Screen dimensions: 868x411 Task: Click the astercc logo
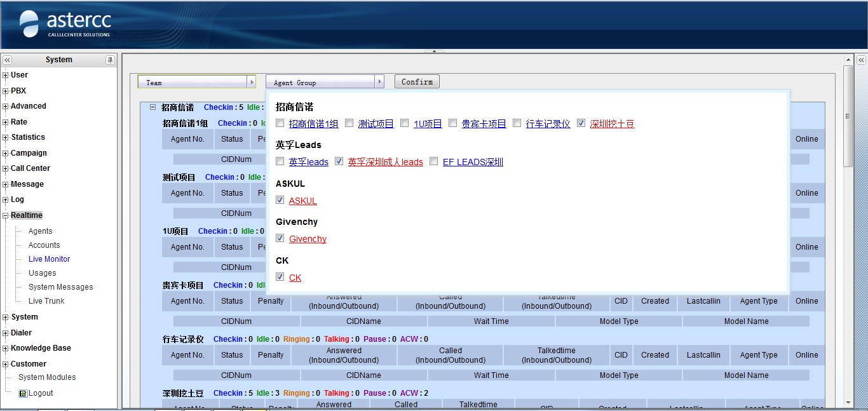(65, 24)
